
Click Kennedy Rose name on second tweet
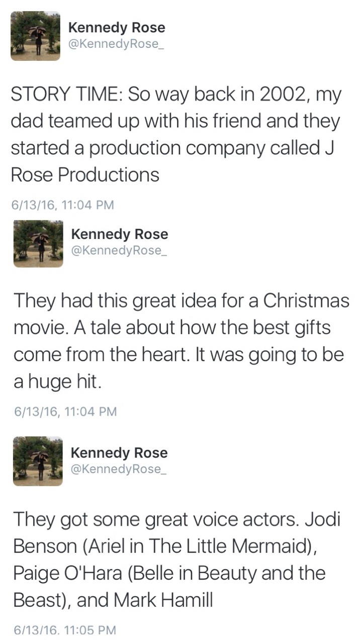click(119, 234)
